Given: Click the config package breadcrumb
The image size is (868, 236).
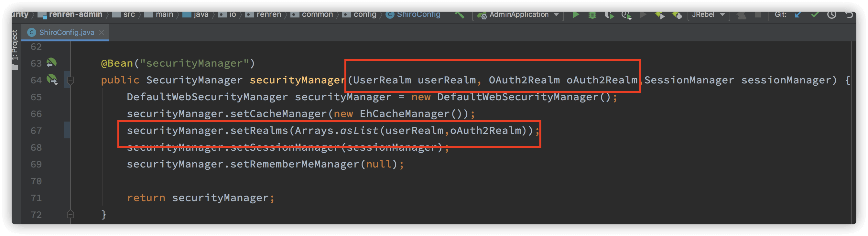Looking at the screenshot, I should 364,15.
